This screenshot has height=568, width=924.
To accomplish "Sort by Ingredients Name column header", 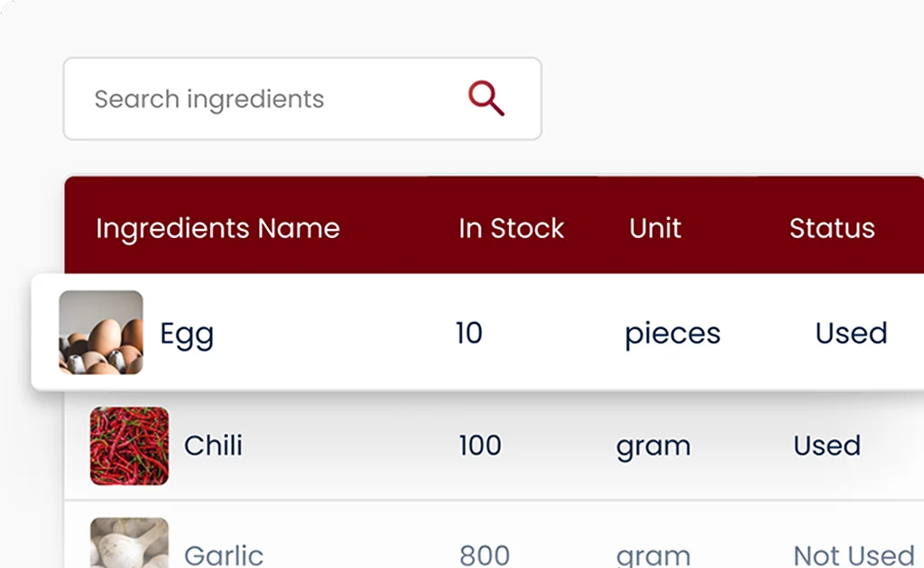I will click(218, 228).
